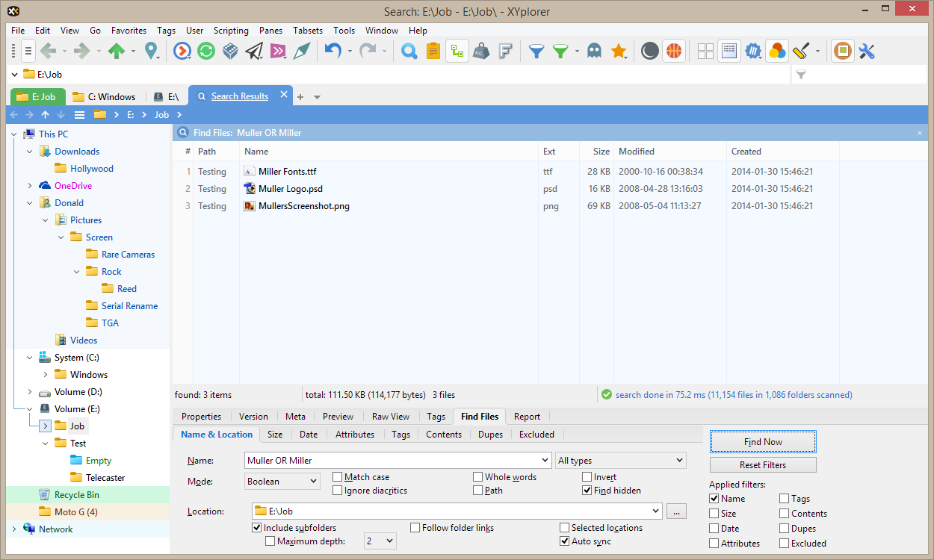Screen dimensions: 934x560
Task: Switch to the Contents search tab
Action: pyautogui.click(x=444, y=434)
